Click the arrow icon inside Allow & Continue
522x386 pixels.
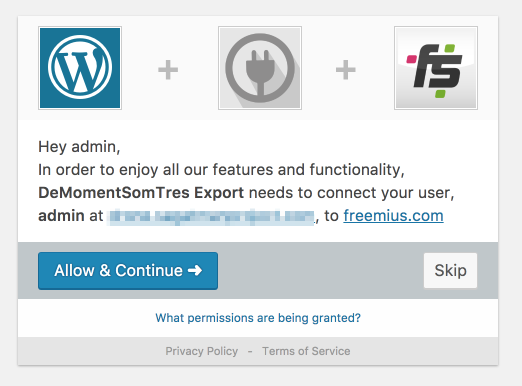[195, 270]
